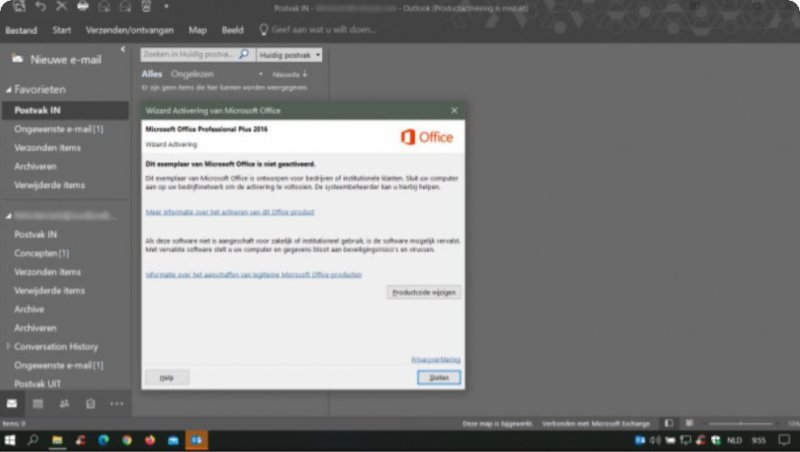
Task: Open the Verzenden/ontvangen ribbon tab
Action: coord(130,30)
